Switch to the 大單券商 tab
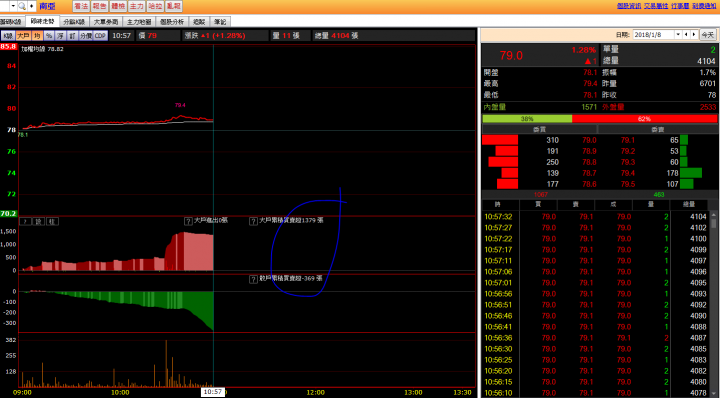Screen dimensions: 720x398 [x=106, y=22]
